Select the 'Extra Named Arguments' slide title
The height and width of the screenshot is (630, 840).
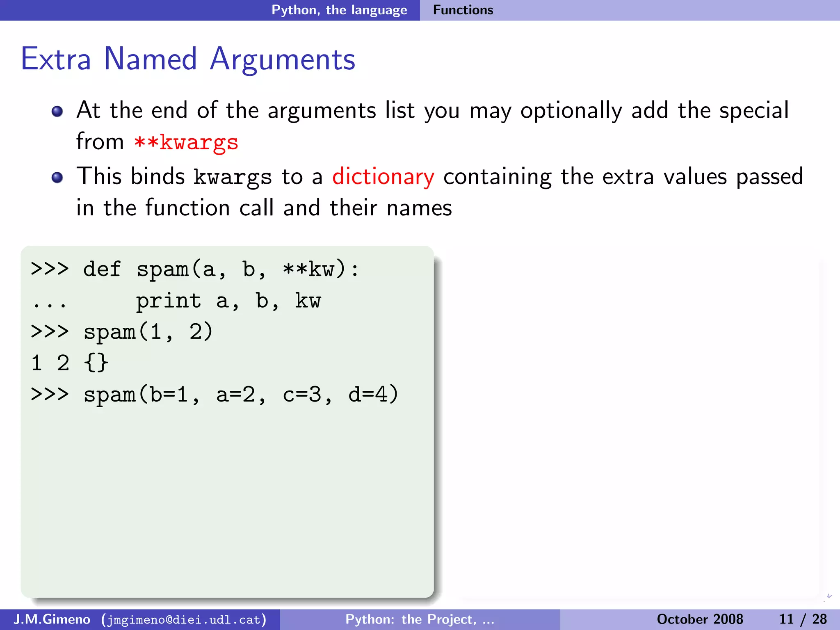(x=188, y=59)
